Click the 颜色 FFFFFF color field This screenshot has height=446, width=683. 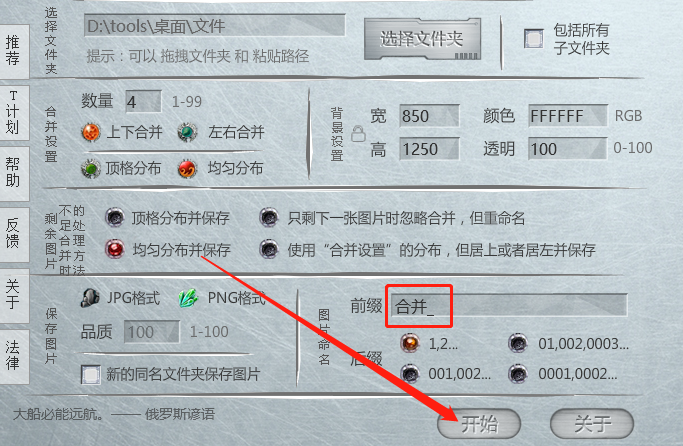568,116
